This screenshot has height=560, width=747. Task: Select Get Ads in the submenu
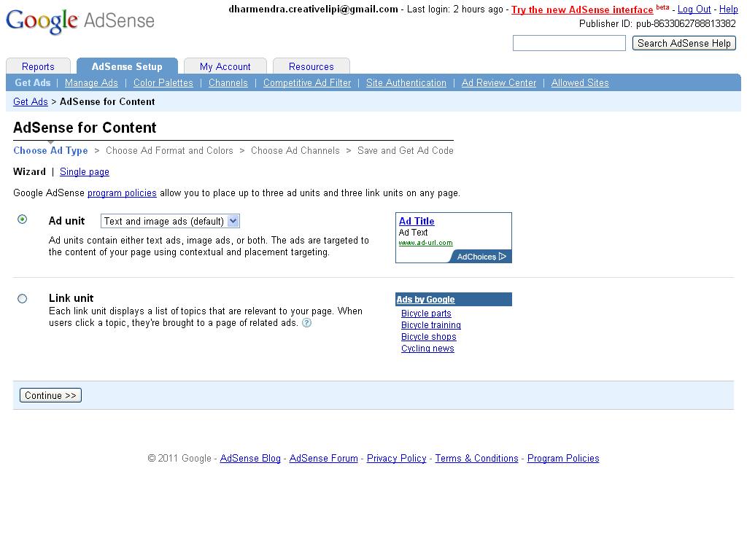point(32,82)
